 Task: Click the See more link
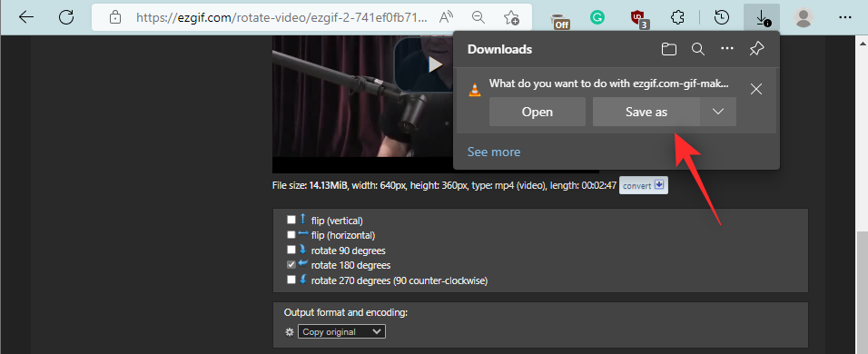coord(494,152)
